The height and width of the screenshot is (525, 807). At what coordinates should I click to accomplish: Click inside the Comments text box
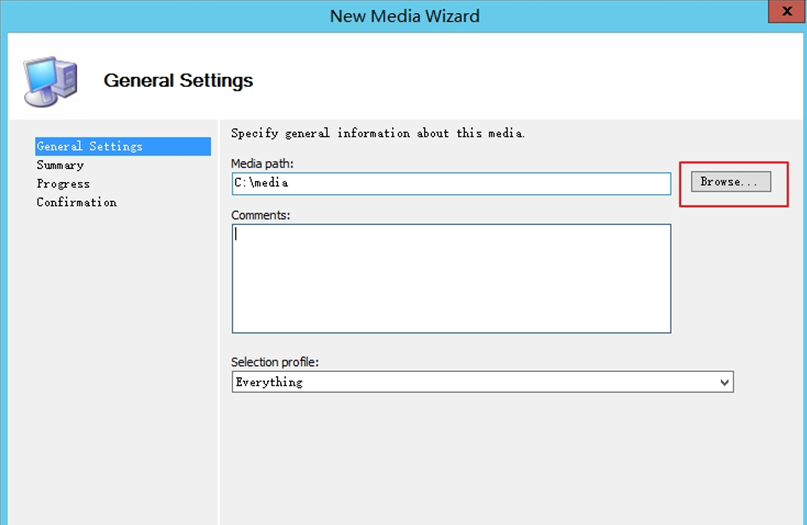(x=451, y=278)
